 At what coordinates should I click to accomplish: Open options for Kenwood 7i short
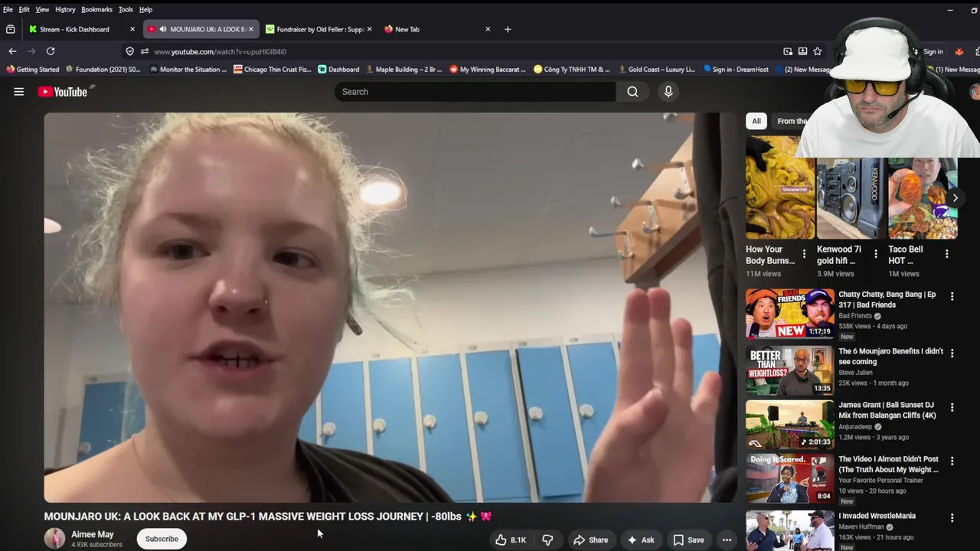pos(876,254)
